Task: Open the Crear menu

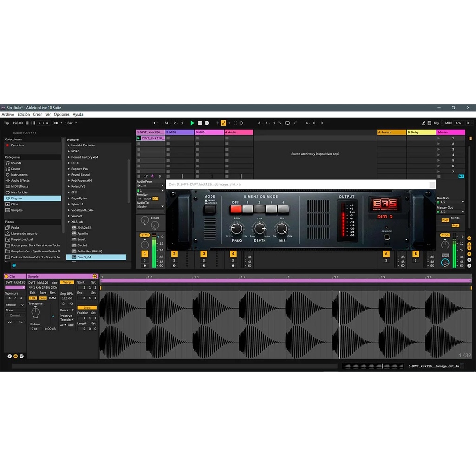Action: pos(38,114)
